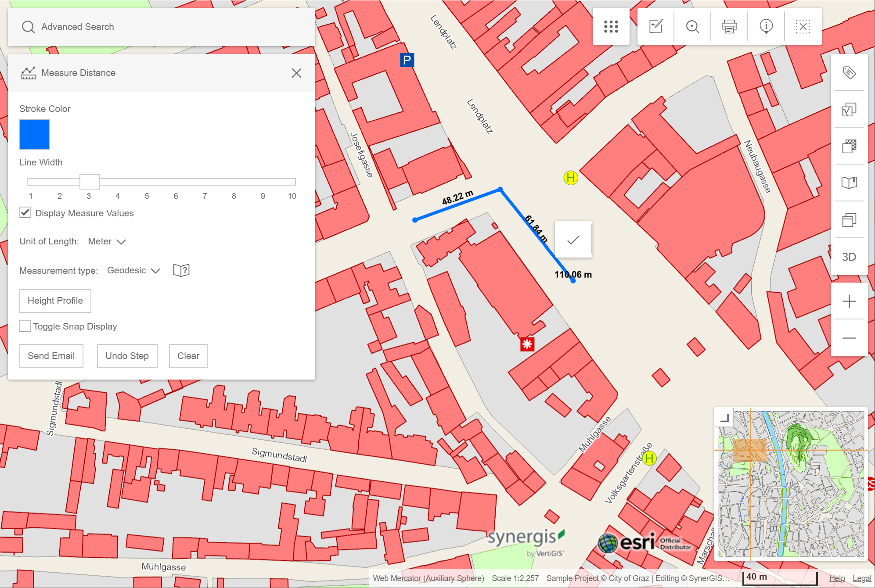Expand the Measurement type Geodesic dropdown

(x=133, y=270)
